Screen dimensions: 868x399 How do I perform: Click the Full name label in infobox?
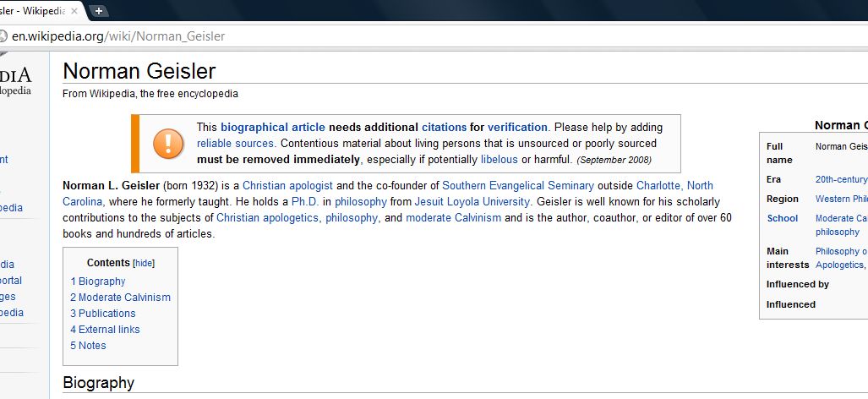tap(779, 153)
